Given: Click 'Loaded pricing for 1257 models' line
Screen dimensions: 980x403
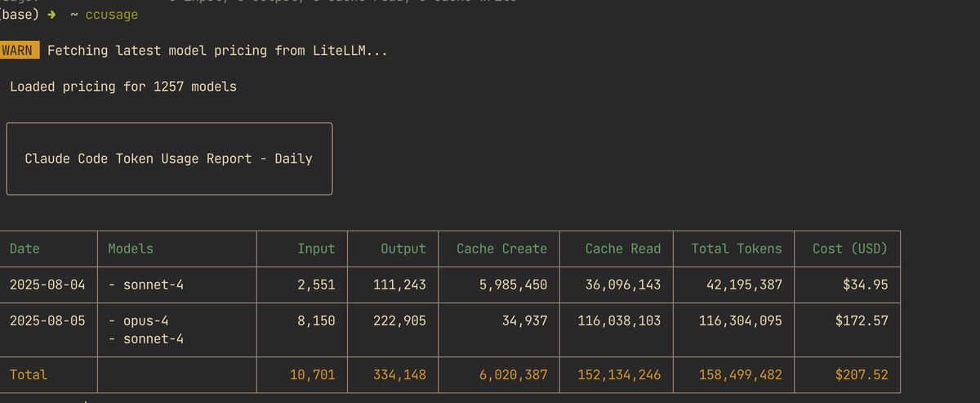Looking at the screenshot, I should (x=123, y=86).
